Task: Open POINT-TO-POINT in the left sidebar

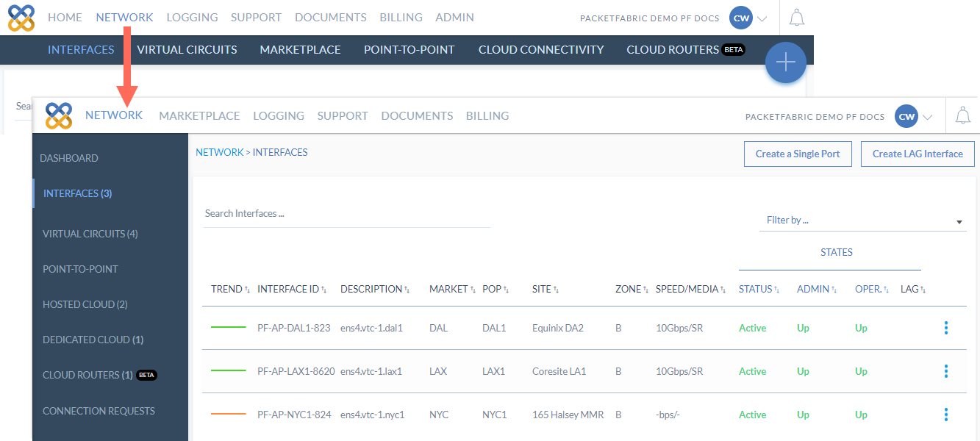Action: [x=80, y=269]
